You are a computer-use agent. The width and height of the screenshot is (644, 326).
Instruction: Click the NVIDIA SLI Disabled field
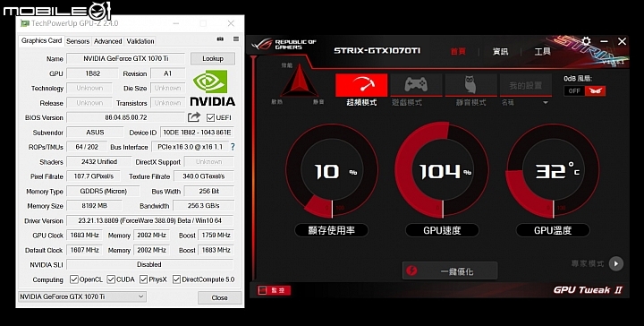point(150,264)
